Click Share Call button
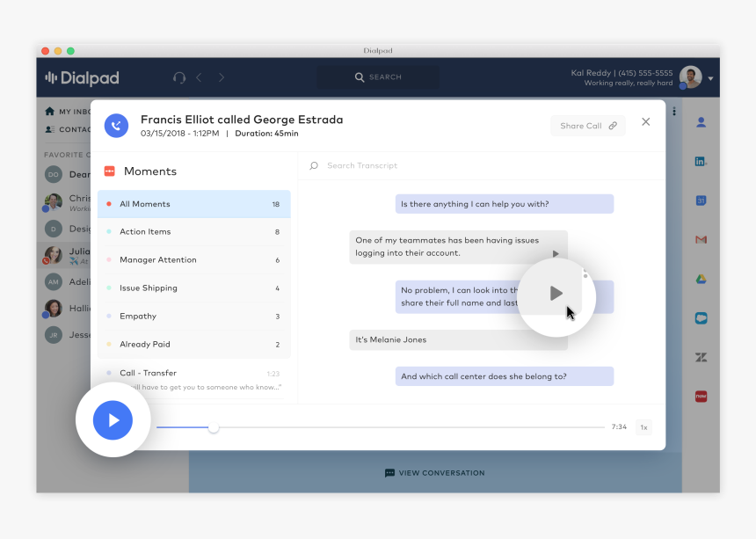The width and height of the screenshot is (756, 539). [588, 126]
